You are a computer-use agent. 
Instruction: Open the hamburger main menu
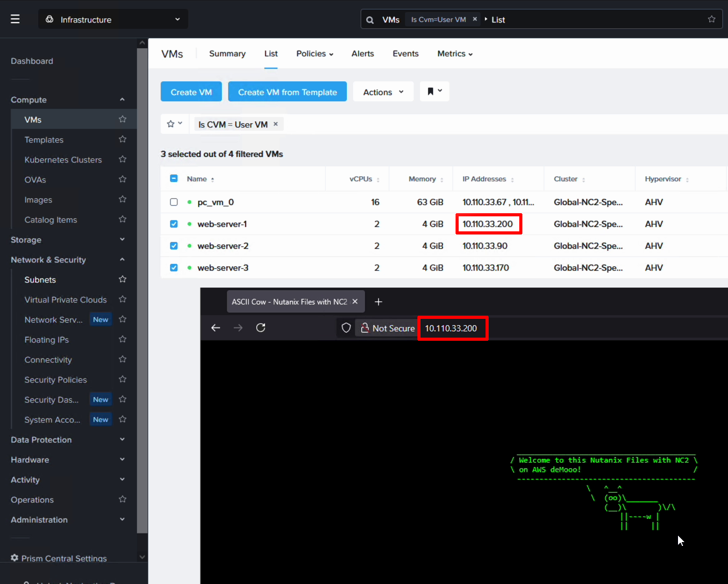click(15, 19)
